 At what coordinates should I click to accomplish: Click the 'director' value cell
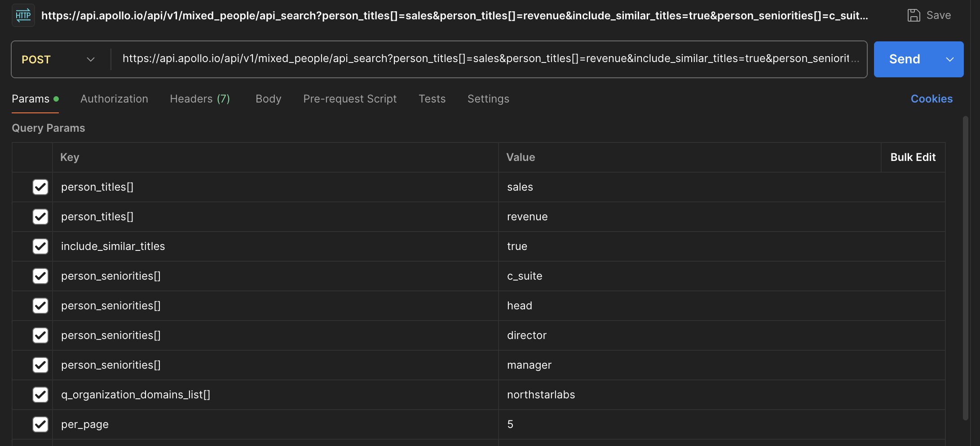[721, 335]
